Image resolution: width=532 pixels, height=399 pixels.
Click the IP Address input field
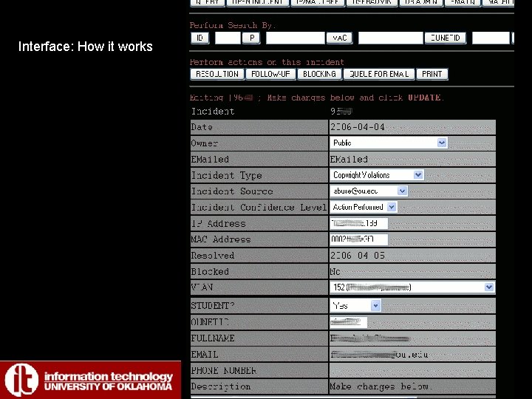pos(358,223)
